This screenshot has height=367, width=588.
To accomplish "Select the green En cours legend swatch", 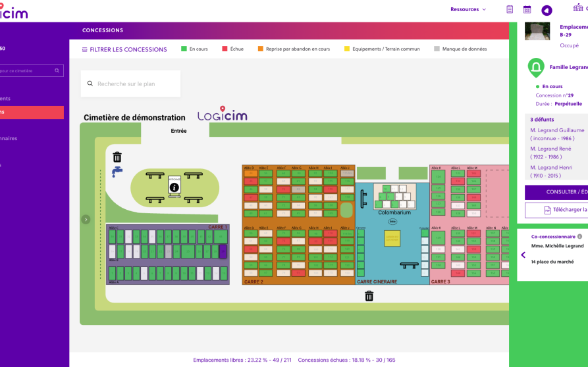I will click(x=184, y=49).
